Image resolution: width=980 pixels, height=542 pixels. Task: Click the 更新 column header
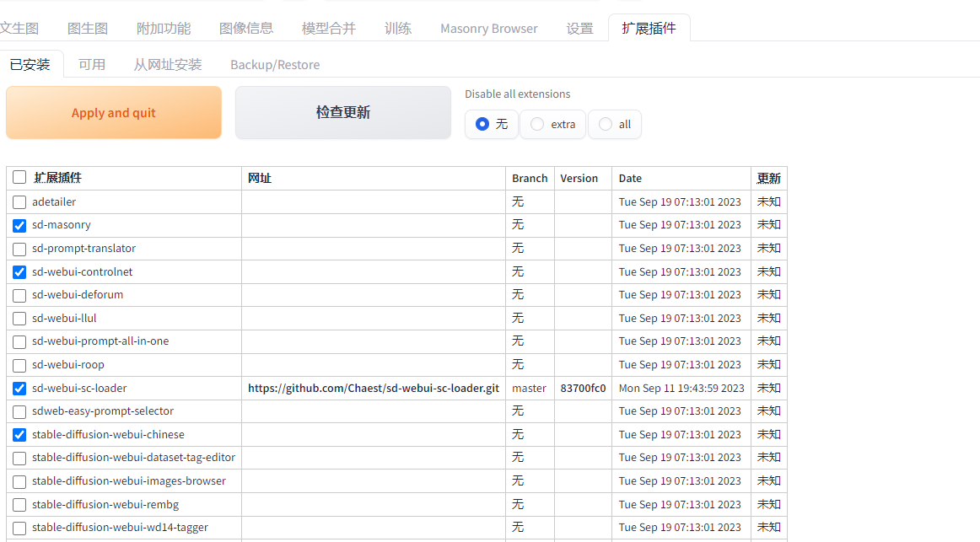coord(769,178)
